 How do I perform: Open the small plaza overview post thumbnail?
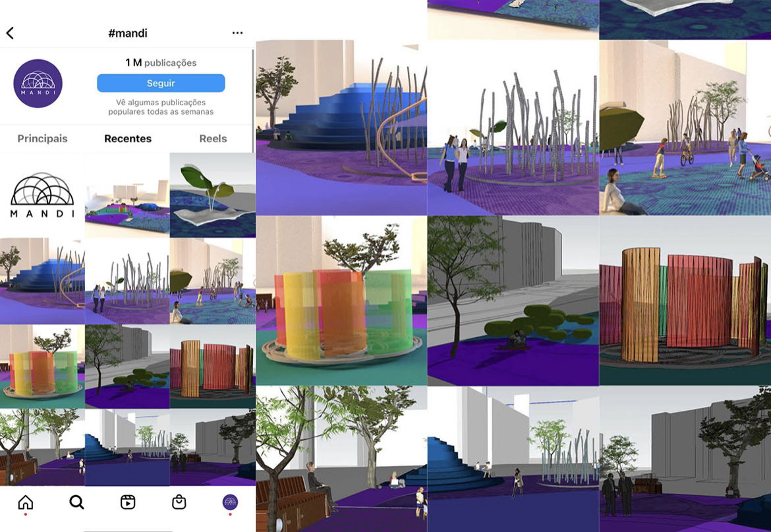point(127,195)
